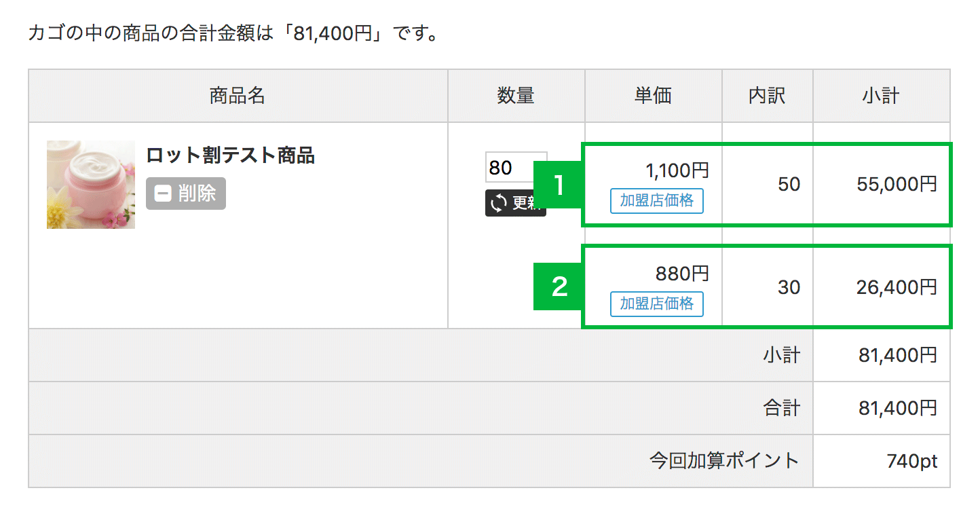Click the minus icon on the 削除 button
Screen dimensions: 980x518
(163, 194)
